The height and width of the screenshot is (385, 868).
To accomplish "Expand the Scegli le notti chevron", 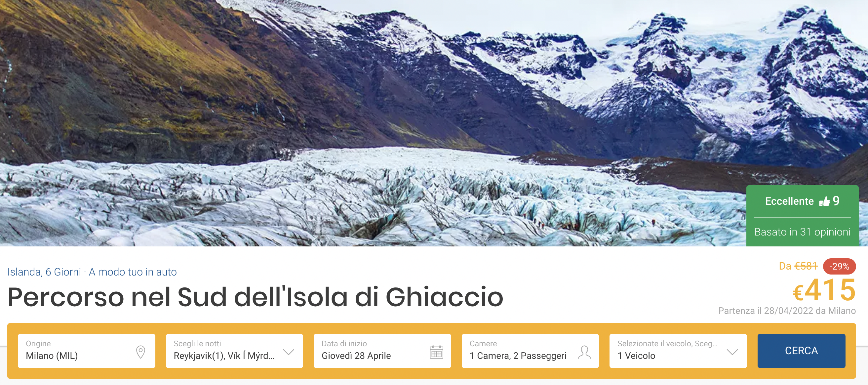I will (289, 352).
